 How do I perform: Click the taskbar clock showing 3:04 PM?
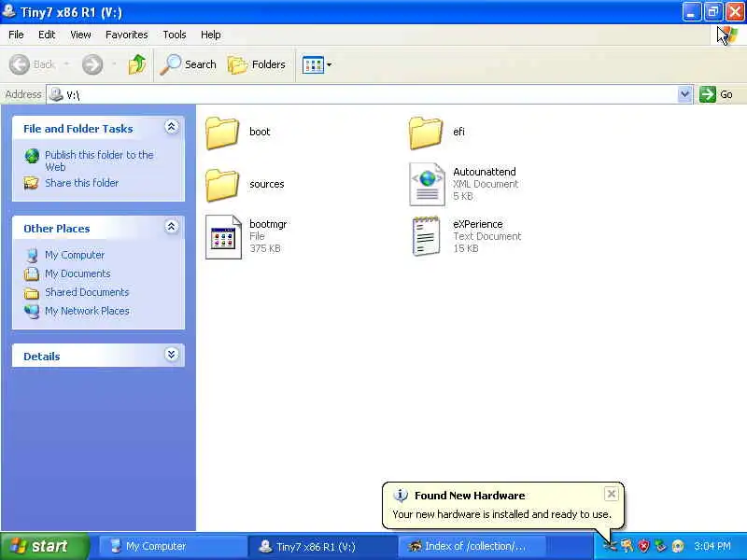click(712, 546)
